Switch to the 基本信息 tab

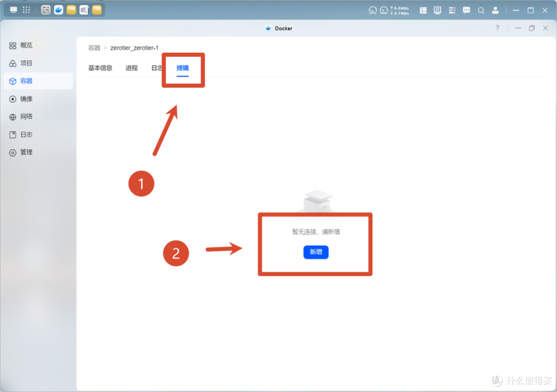[x=100, y=68]
